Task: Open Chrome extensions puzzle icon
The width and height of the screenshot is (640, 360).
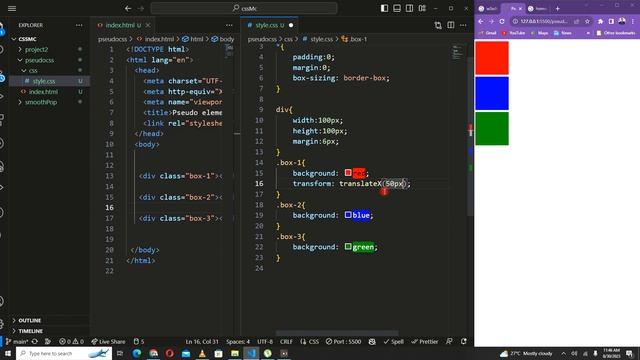Action: [x=600, y=21]
